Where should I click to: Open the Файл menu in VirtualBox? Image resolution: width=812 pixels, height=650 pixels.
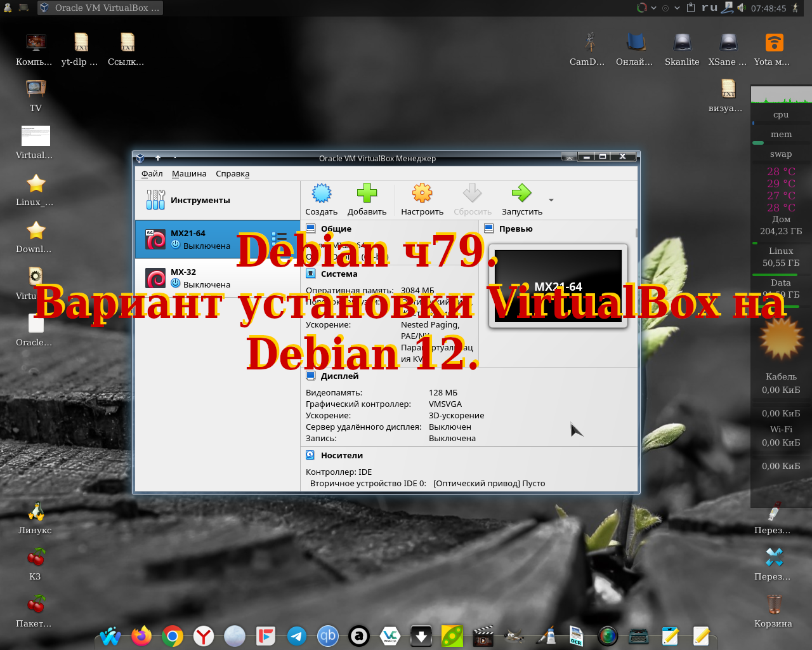(152, 173)
